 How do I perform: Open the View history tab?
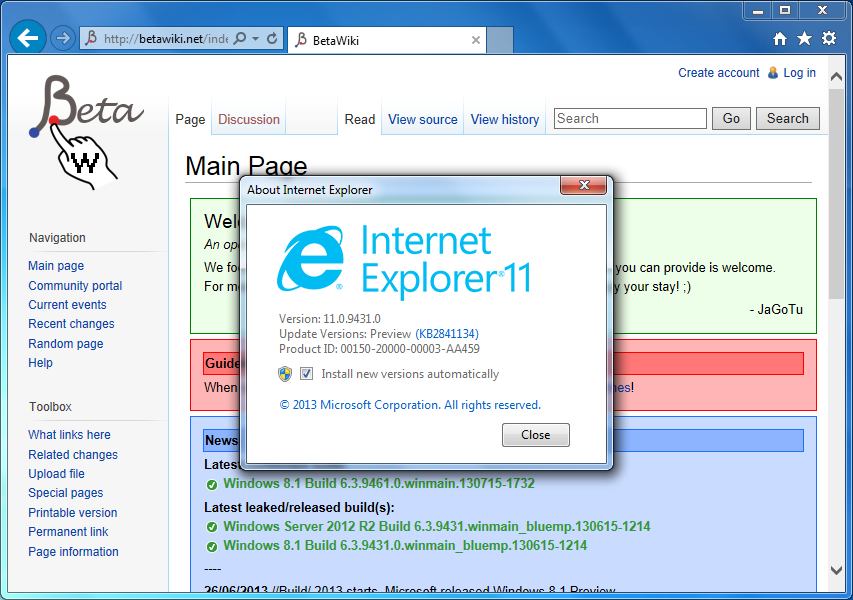[504, 119]
